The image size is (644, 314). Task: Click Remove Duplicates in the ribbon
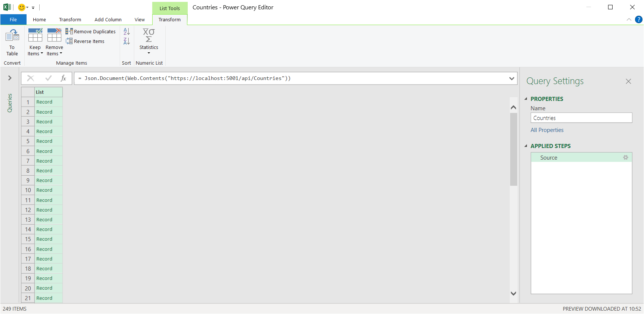(91, 31)
